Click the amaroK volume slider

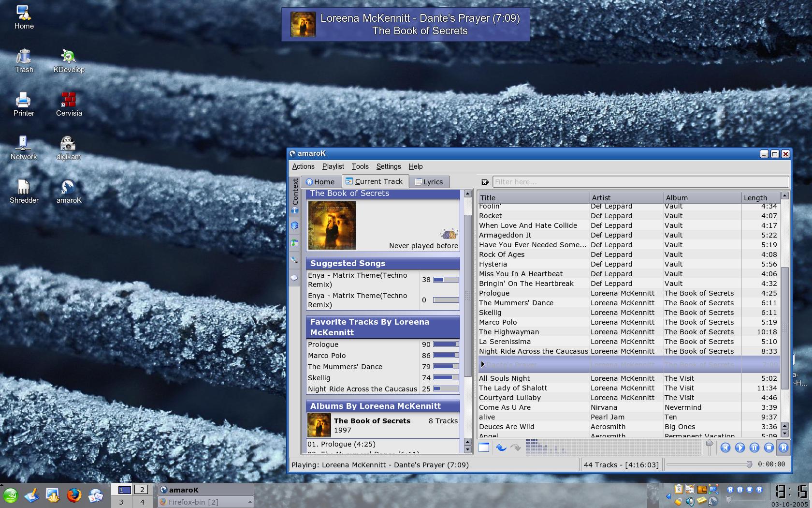click(x=709, y=448)
